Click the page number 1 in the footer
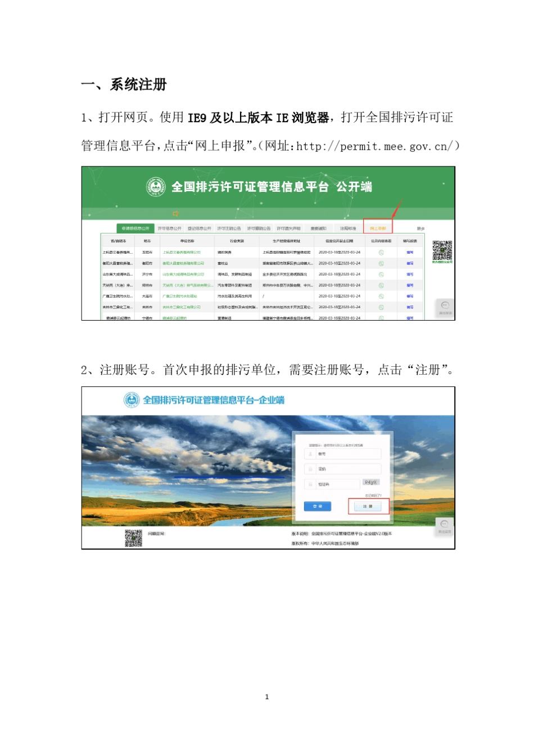The width and height of the screenshot is (534, 756). point(267,697)
